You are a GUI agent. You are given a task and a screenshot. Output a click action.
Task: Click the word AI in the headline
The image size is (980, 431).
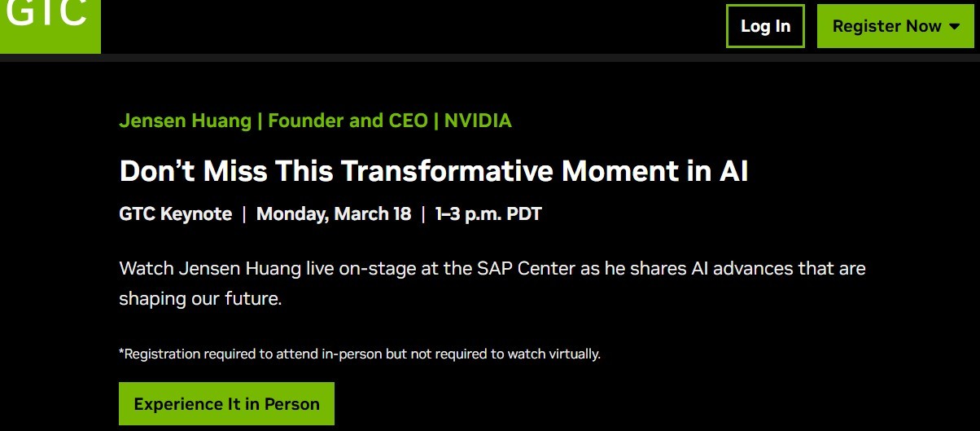click(733, 171)
